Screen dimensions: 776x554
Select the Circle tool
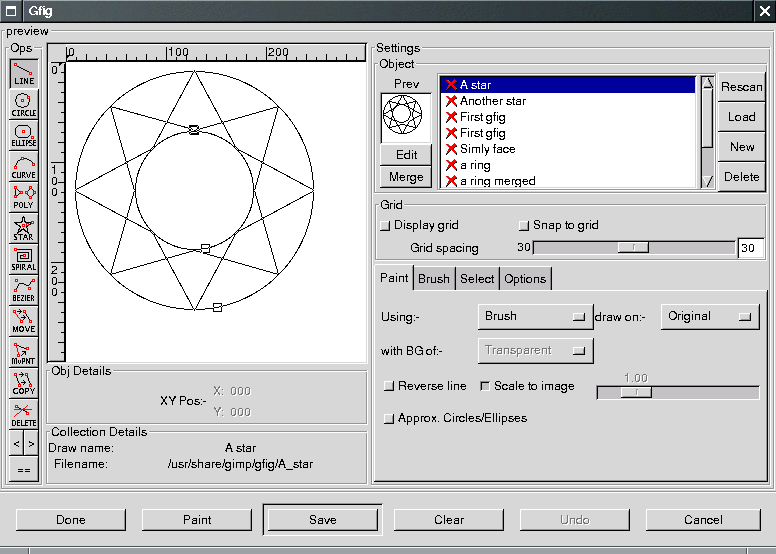coord(24,104)
